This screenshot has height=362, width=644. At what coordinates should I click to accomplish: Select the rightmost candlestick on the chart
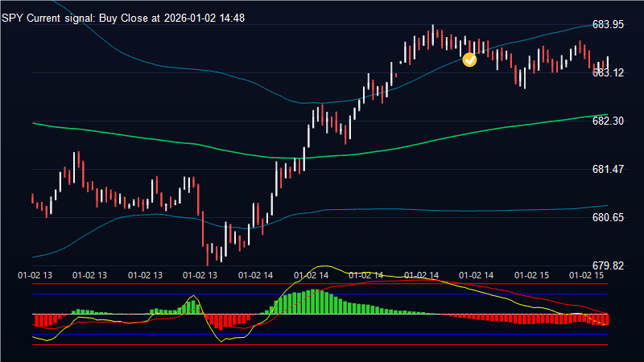coord(607,63)
